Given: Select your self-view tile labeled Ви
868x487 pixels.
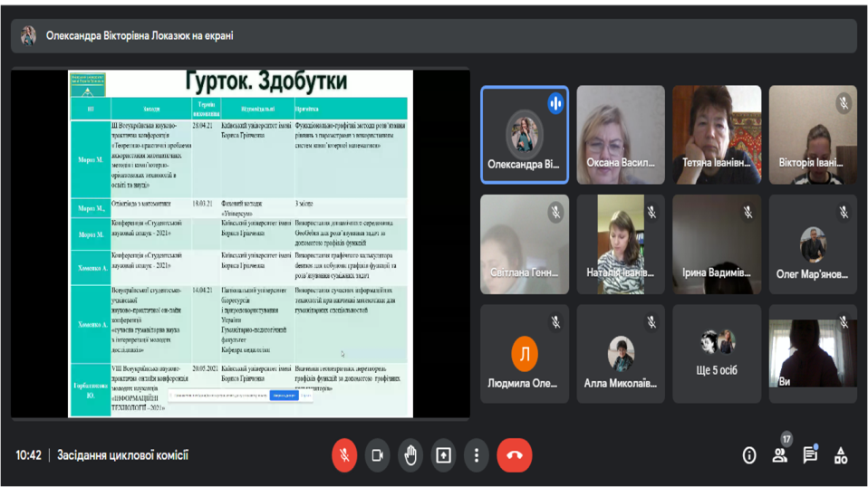Looking at the screenshot, I should pos(813,353).
